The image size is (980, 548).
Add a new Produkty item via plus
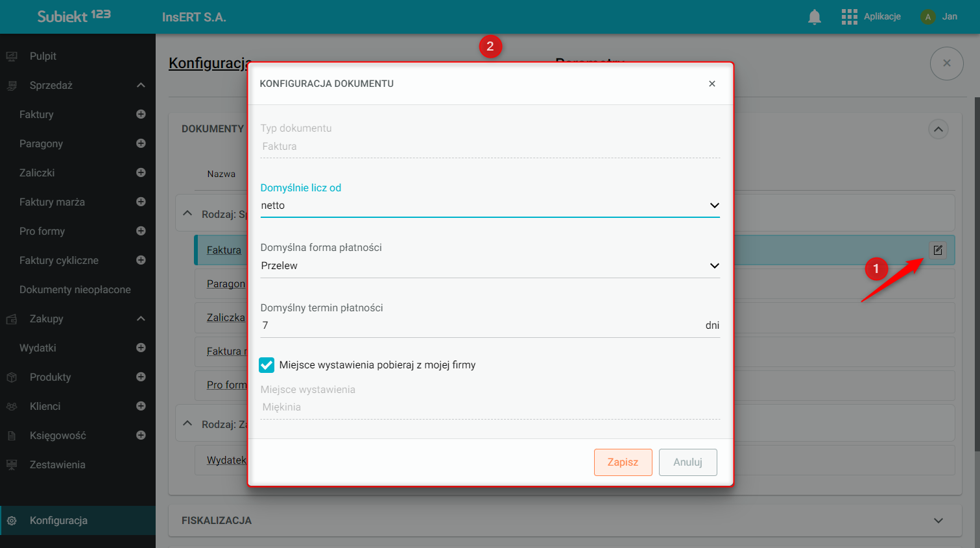pos(141,377)
